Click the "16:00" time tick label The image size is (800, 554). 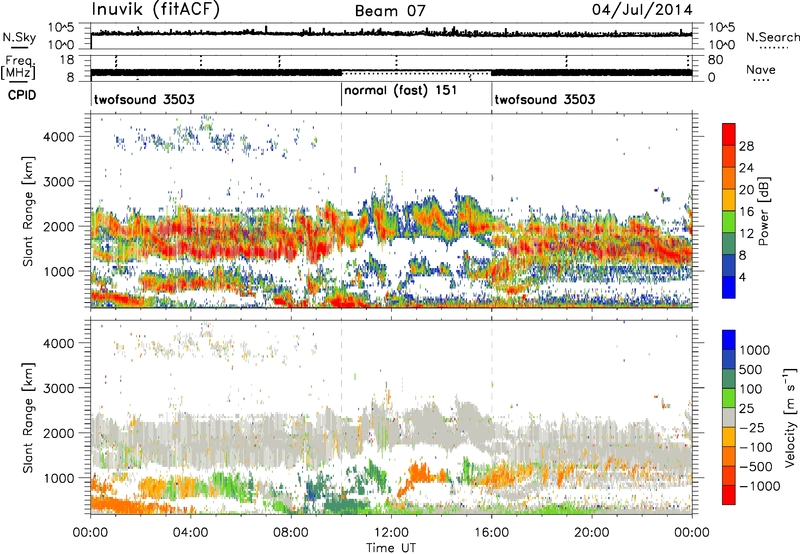[x=491, y=533]
